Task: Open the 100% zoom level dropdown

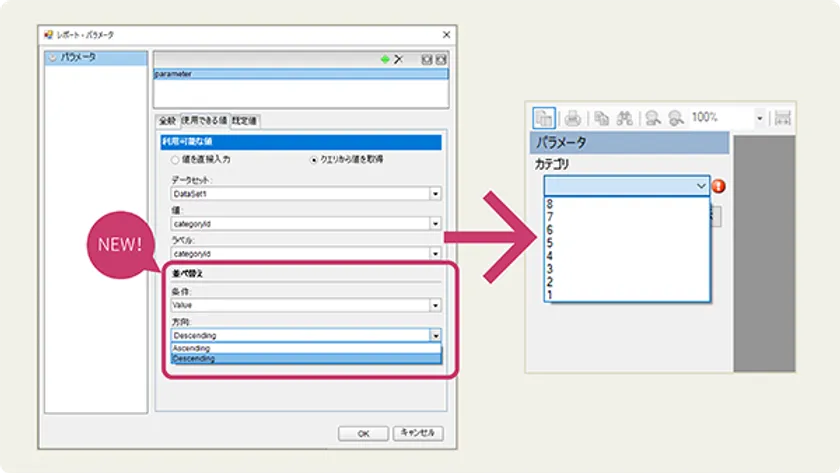Action: point(759,118)
